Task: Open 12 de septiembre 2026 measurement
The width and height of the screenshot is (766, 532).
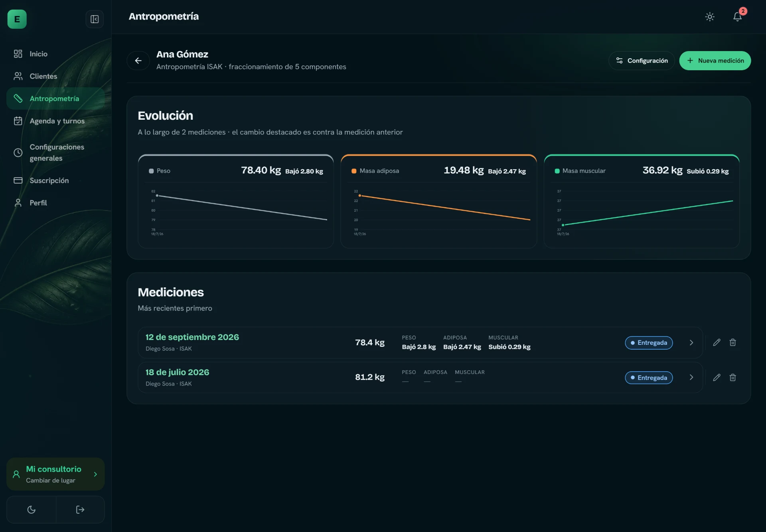Action: point(420,342)
